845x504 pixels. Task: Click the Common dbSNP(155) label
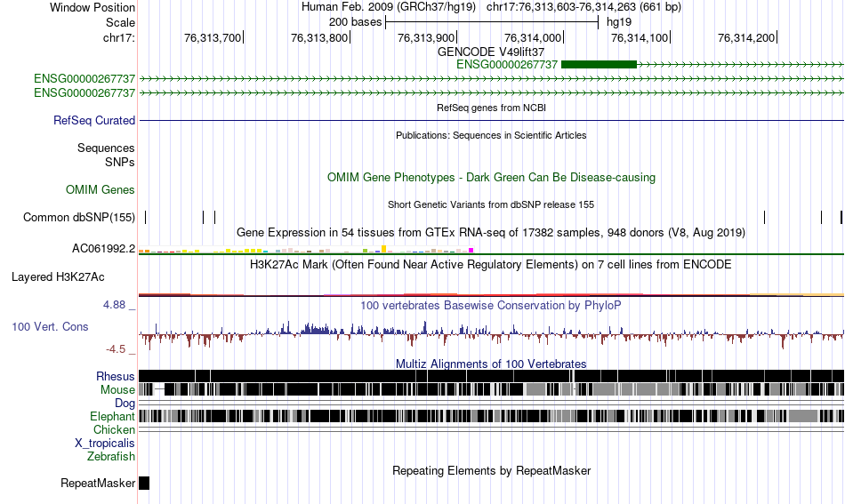point(79,217)
